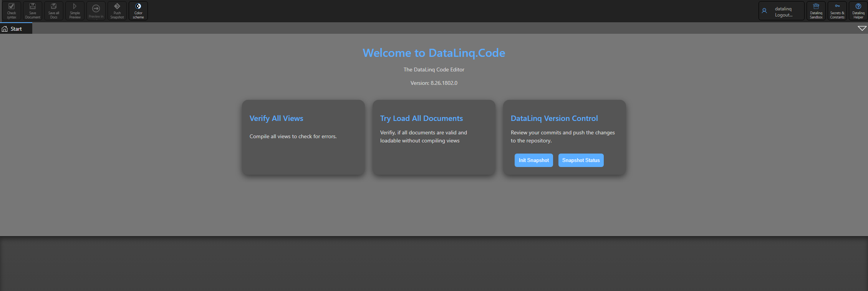Click the Preview in toolbar icon
Viewport: 868px width, 291px height.
96,11
